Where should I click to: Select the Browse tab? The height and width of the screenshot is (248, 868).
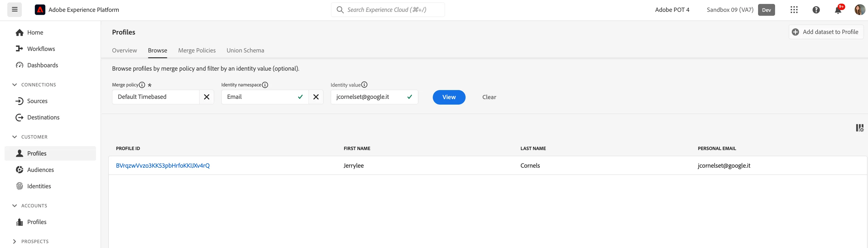pyautogui.click(x=157, y=50)
